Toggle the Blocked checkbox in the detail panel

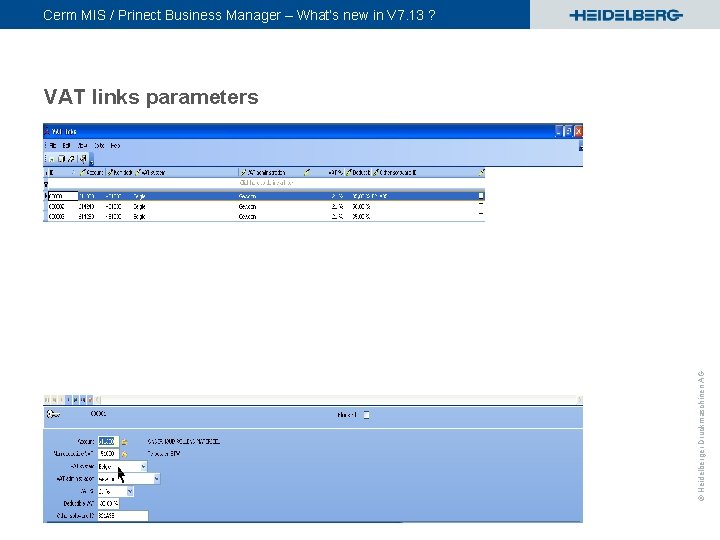tap(366, 415)
